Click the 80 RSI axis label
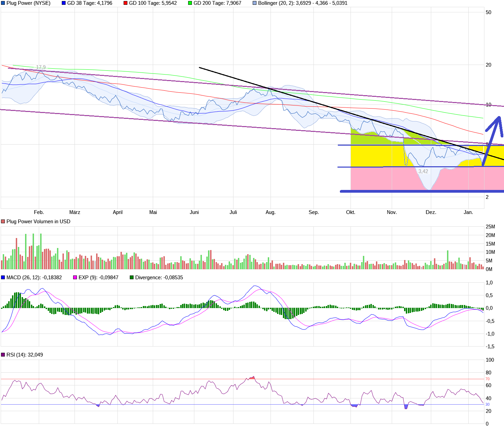504x429 pixels. point(489,373)
